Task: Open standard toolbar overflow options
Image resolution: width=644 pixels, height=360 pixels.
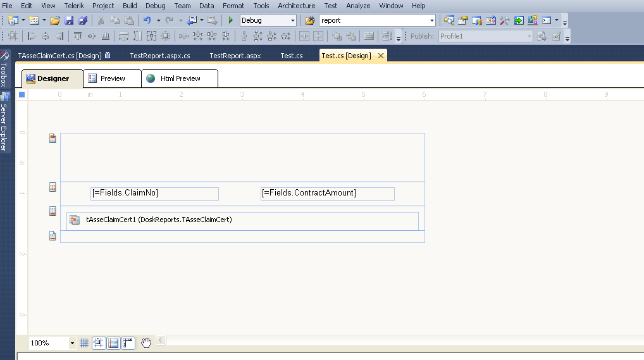Action: [565, 23]
